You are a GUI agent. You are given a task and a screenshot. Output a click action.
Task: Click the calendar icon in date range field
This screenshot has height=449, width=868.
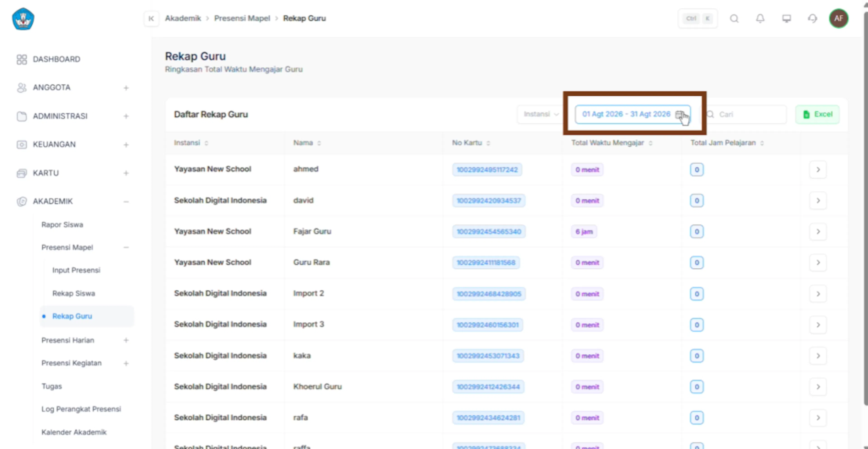[680, 115]
